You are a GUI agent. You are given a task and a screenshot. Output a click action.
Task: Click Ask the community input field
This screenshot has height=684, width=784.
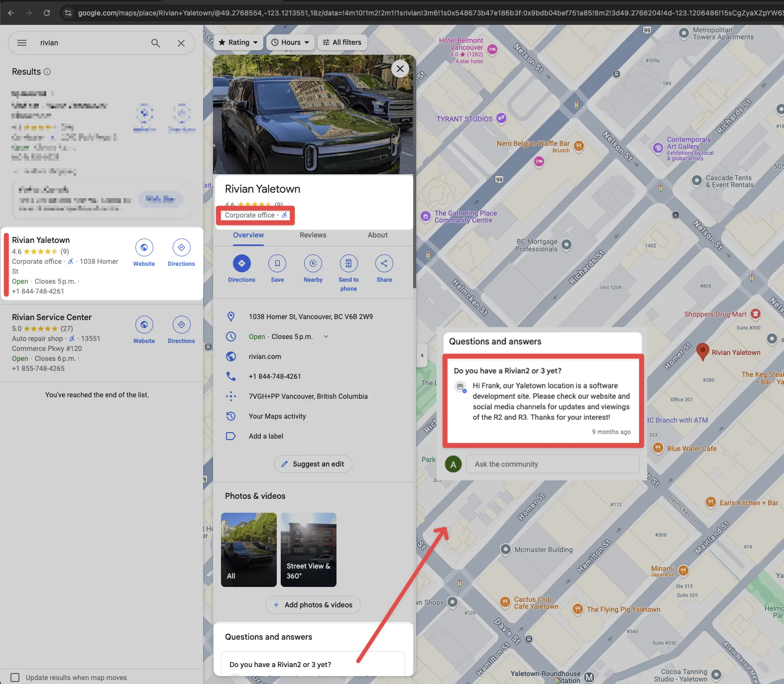point(553,464)
